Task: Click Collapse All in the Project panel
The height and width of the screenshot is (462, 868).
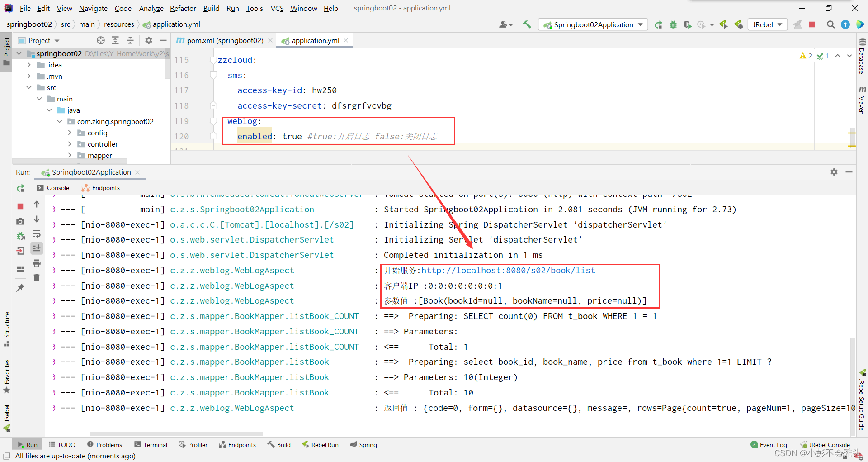Action: pyautogui.click(x=130, y=40)
